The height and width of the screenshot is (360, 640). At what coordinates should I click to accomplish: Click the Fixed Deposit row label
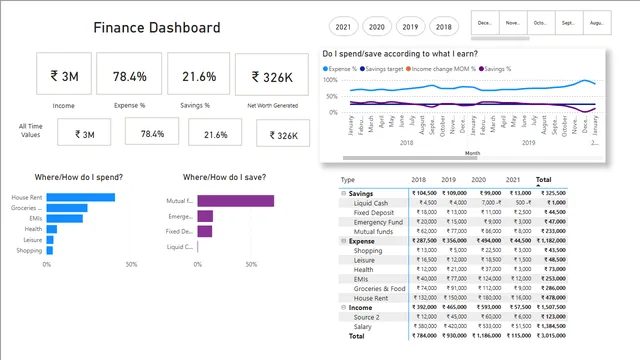(x=373, y=213)
